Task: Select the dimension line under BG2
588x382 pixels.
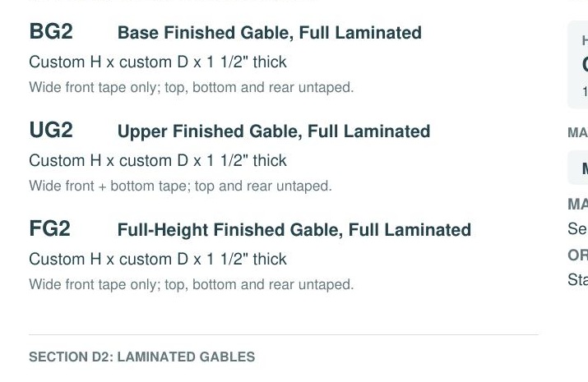Action: [158, 62]
